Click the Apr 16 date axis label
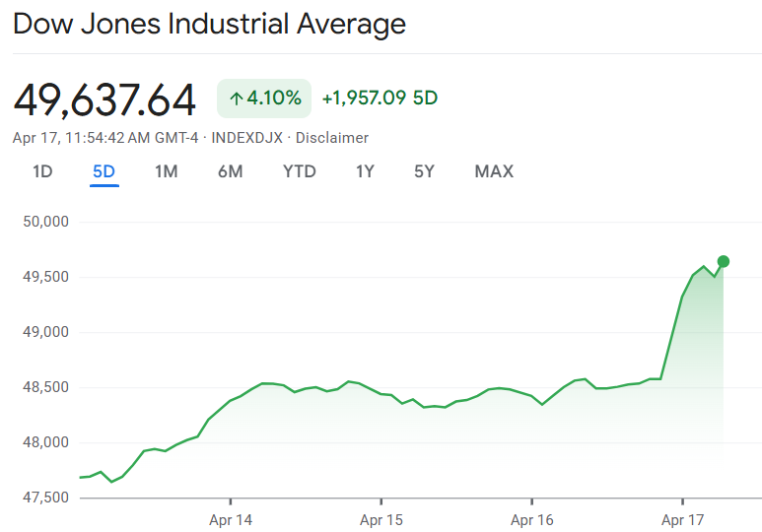The image size is (762, 532). (531, 518)
